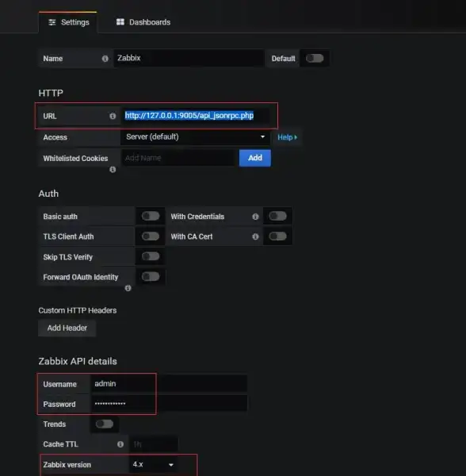Click the With Credentials info icon

(x=256, y=217)
